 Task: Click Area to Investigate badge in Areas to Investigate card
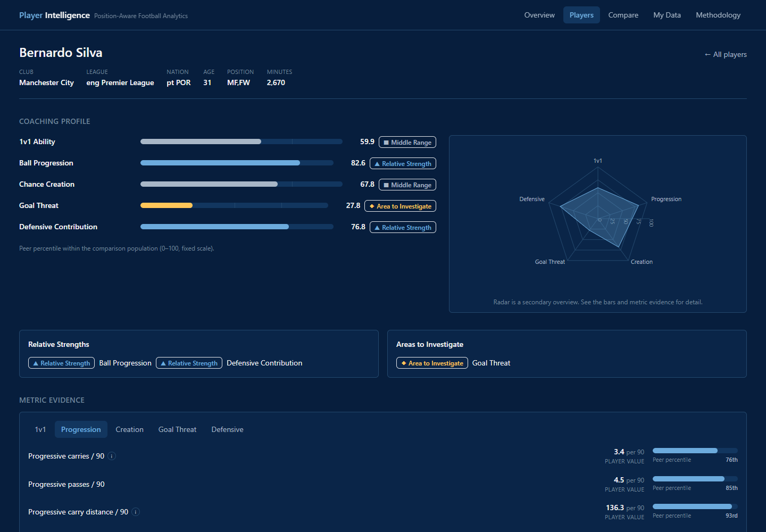(432, 363)
